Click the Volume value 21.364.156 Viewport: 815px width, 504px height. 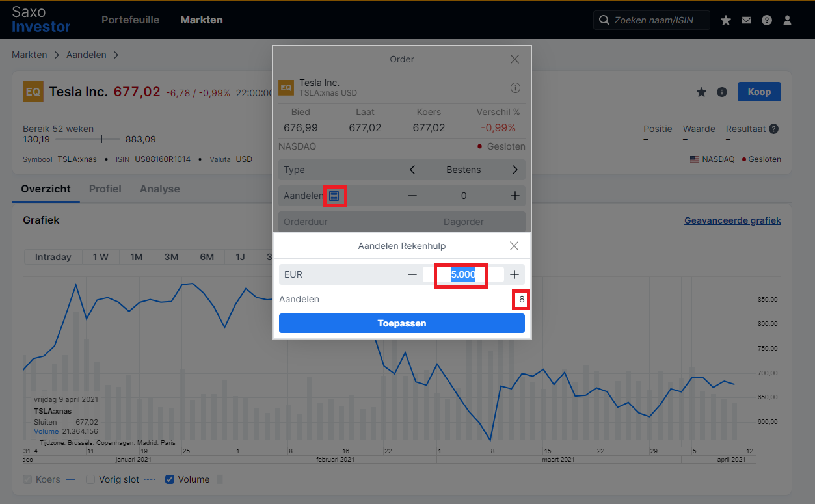click(81, 431)
